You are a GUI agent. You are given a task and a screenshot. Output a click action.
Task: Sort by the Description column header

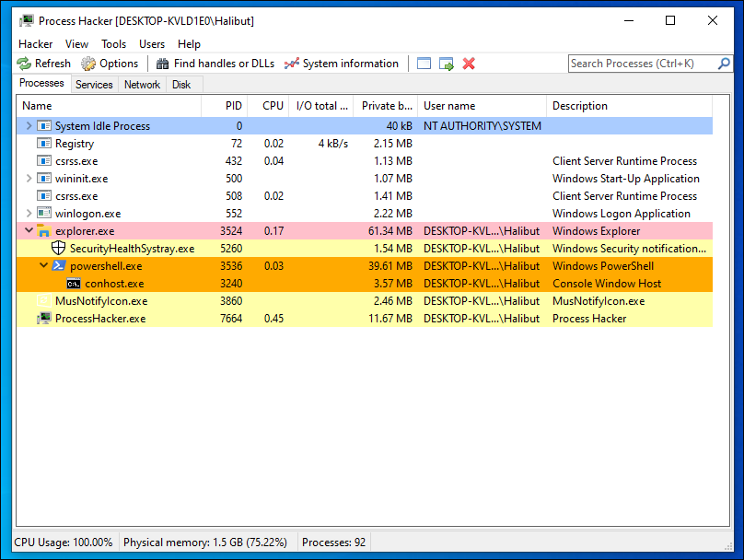coord(629,106)
